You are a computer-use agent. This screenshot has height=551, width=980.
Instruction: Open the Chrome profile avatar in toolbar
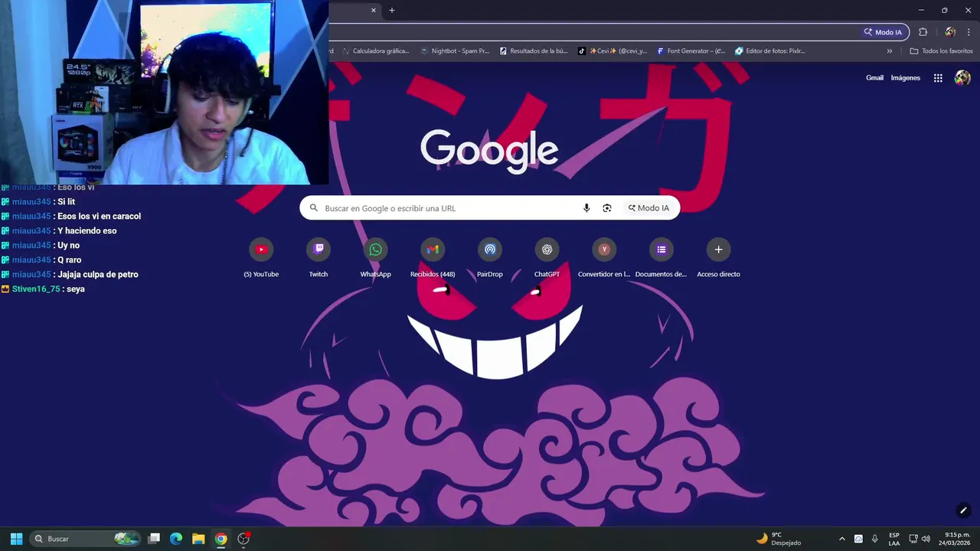[x=950, y=32]
